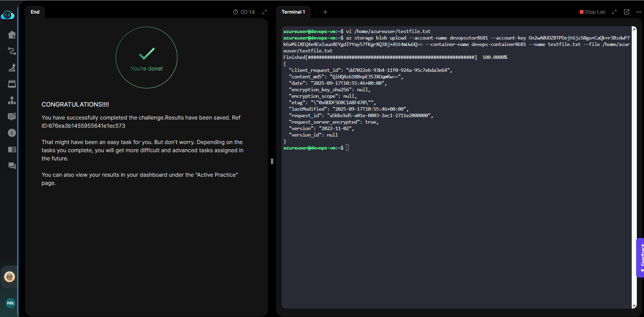Click terminal scrollbar up arrow
Image resolution: width=644 pixels, height=317 pixels.
tap(634, 29)
